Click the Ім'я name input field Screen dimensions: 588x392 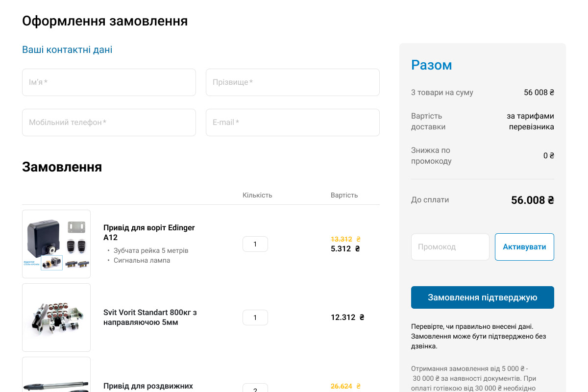pos(109,82)
